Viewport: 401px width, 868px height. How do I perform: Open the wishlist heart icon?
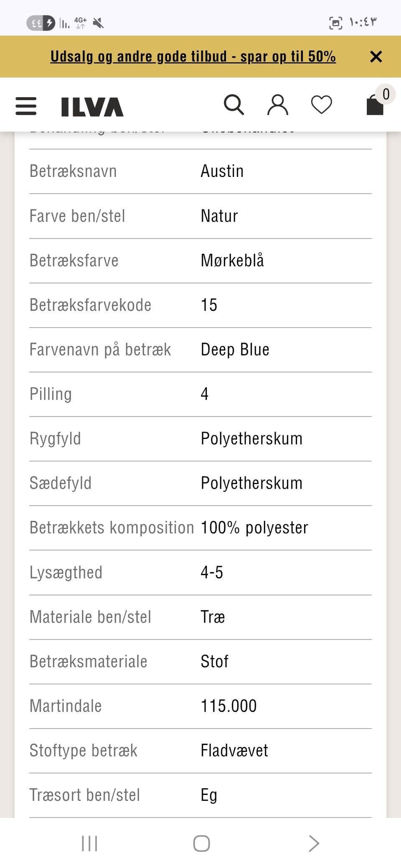(321, 105)
